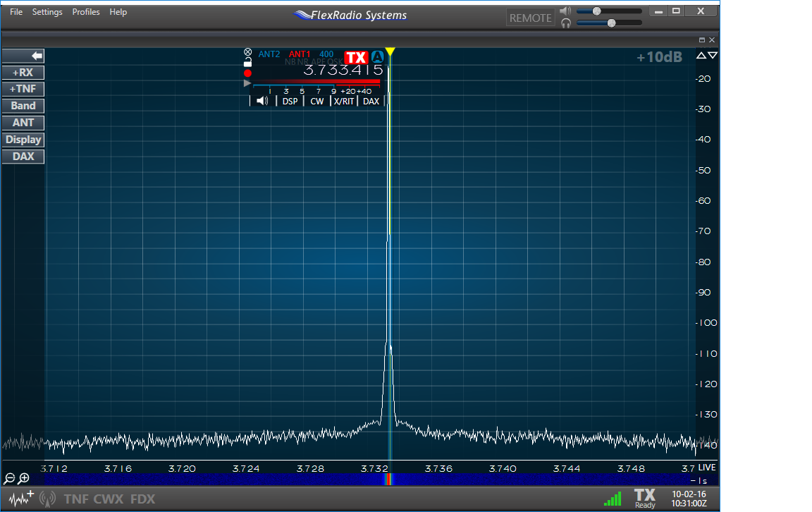Screen dimensions: 812x512
Task: Open the X/RIT slice tab
Action: (x=344, y=101)
